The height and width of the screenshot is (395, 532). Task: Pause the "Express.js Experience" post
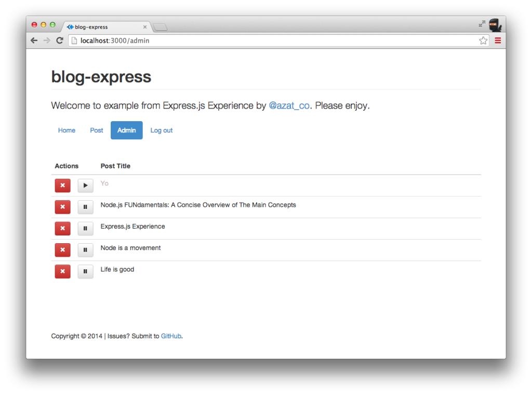85,229
